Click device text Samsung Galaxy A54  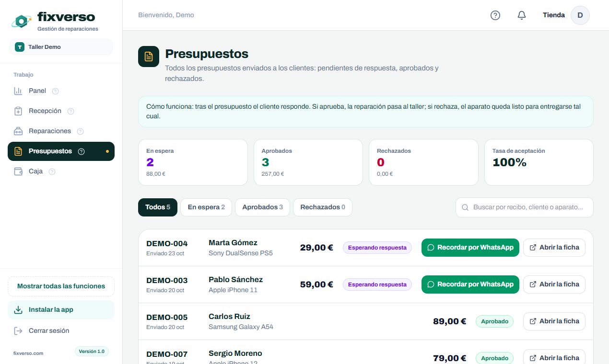tap(241, 327)
